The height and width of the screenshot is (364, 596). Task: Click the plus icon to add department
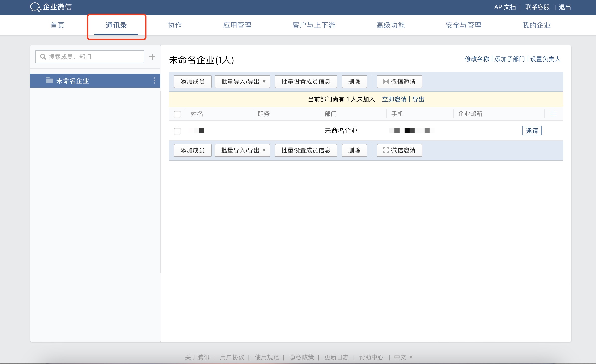(152, 57)
